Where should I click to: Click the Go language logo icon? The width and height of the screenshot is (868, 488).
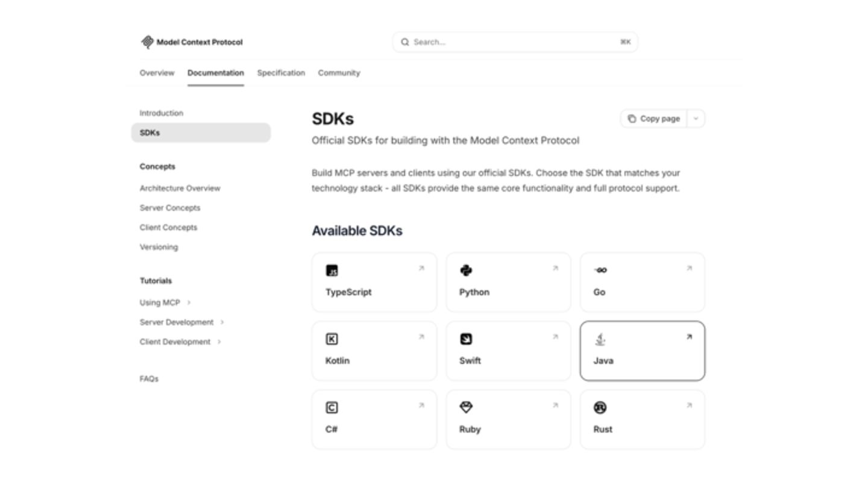click(600, 271)
